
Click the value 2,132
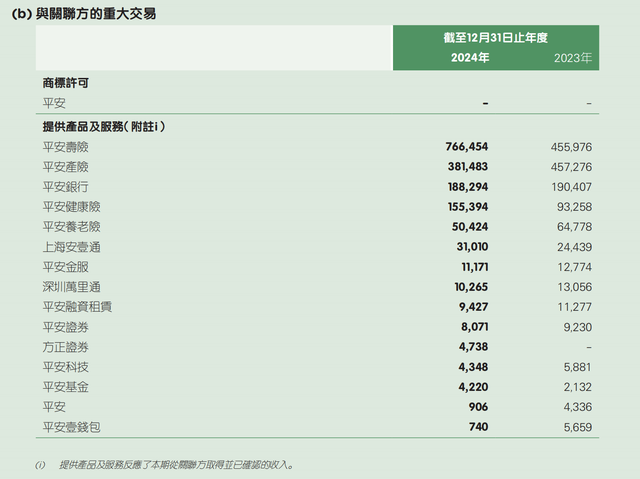click(578, 387)
